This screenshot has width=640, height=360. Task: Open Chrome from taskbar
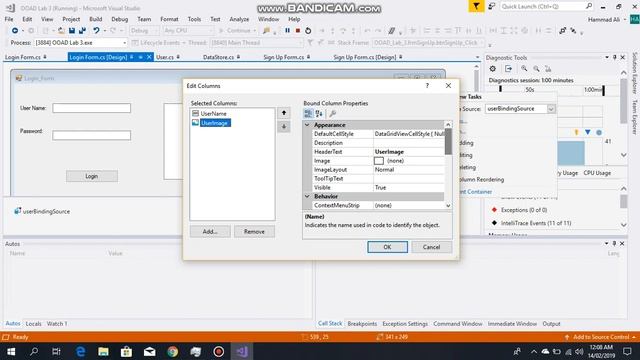pyautogui.click(x=173, y=351)
